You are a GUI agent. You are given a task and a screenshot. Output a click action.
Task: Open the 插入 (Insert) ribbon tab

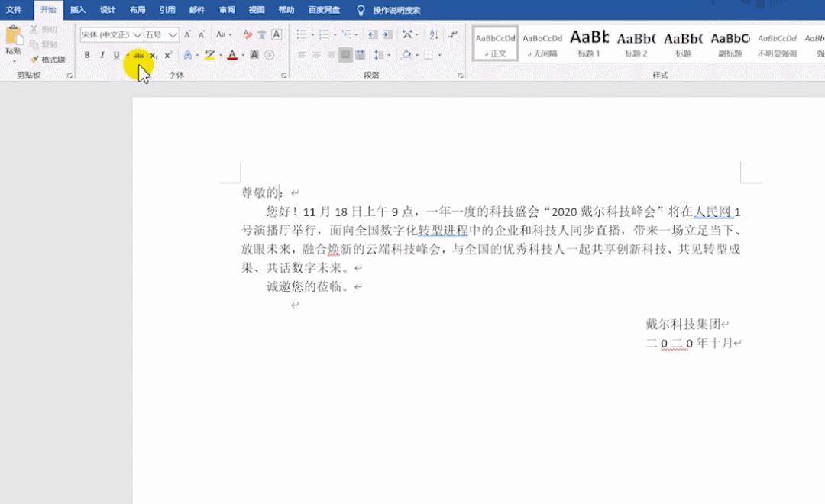[x=78, y=10]
